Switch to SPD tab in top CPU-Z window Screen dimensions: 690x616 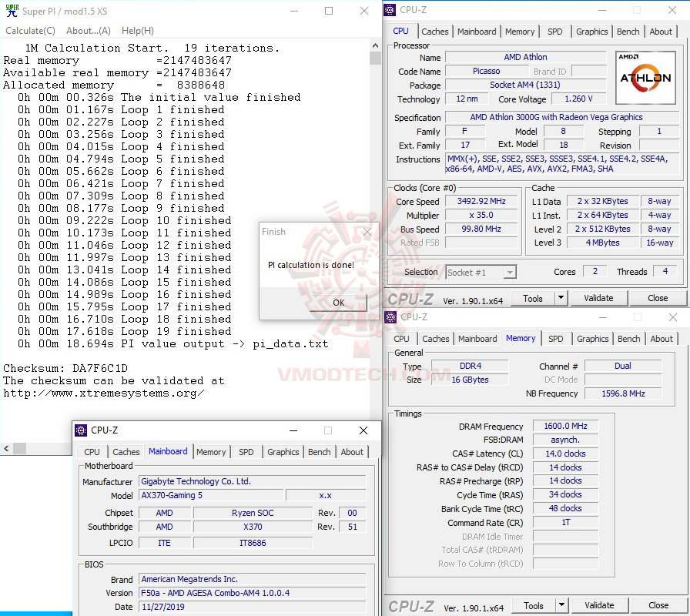555,32
